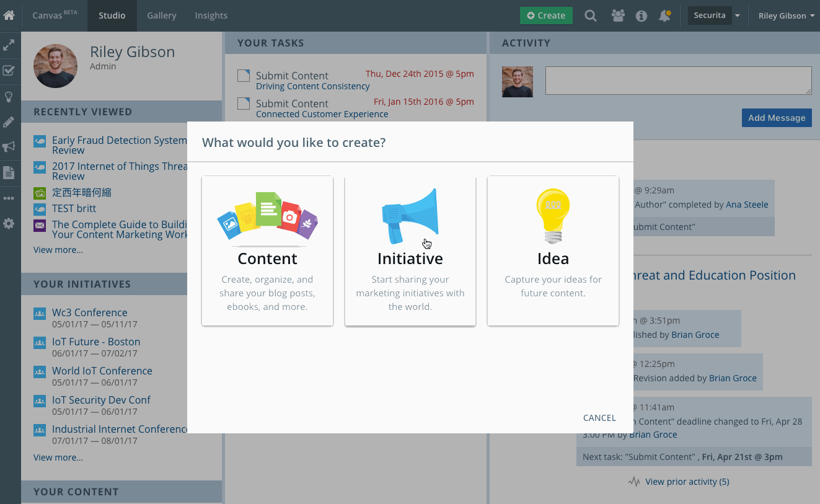
Task: Open the Insights tab
Action: click(x=211, y=15)
